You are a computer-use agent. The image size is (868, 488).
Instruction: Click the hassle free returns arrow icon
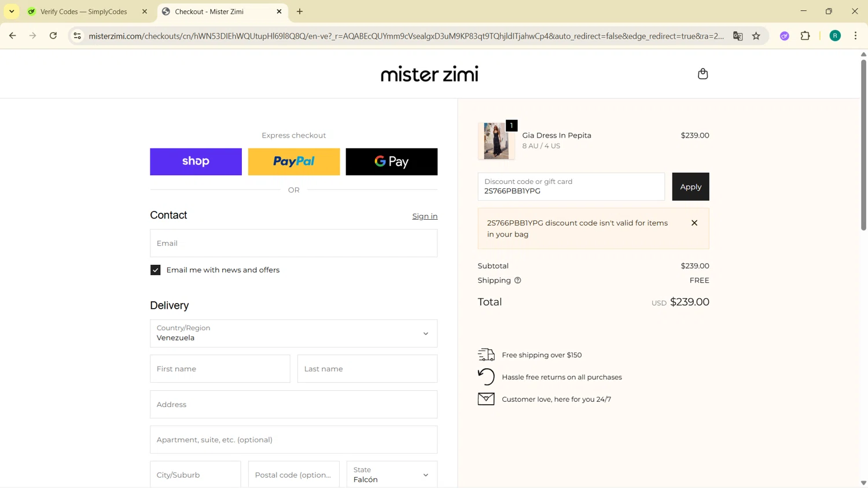[486, 377]
